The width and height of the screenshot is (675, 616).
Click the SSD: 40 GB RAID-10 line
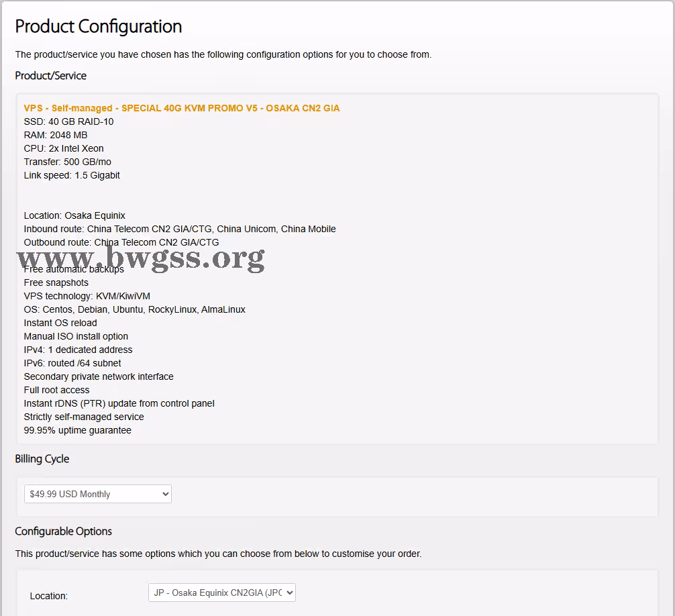[x=68, y=121]
